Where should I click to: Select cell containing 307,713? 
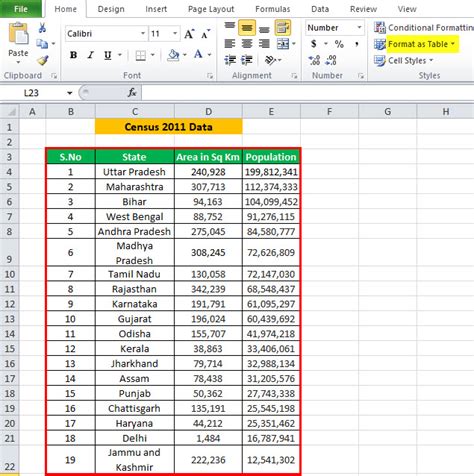tap(208, 187)
